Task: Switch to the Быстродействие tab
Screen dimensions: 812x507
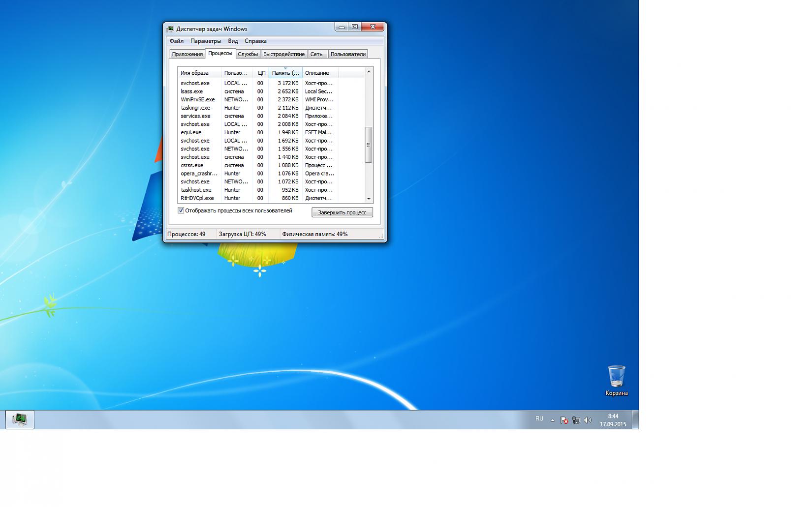Action: [283, 54]
